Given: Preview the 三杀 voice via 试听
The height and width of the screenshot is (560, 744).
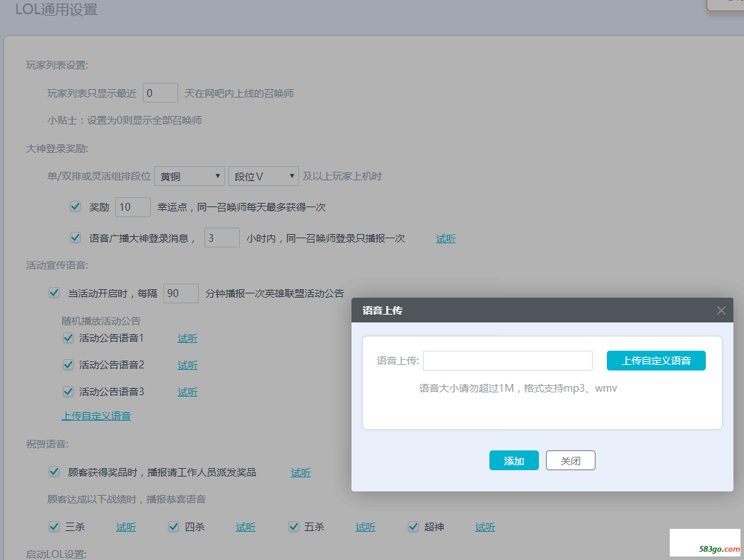Looking at the screenshot, I should click(x=126, y=527).
